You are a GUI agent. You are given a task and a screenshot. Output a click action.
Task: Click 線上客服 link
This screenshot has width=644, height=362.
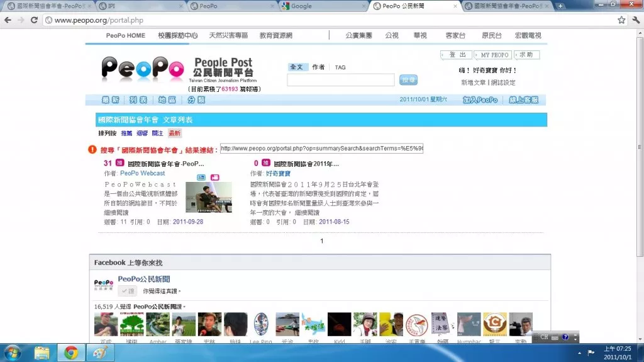pyautogui.click(x=524, y=99)
